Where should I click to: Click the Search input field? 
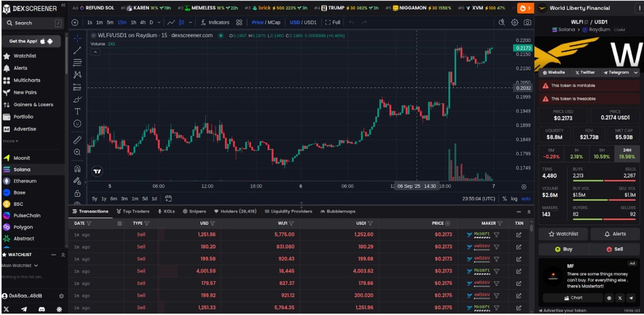[x=32, y=23]
